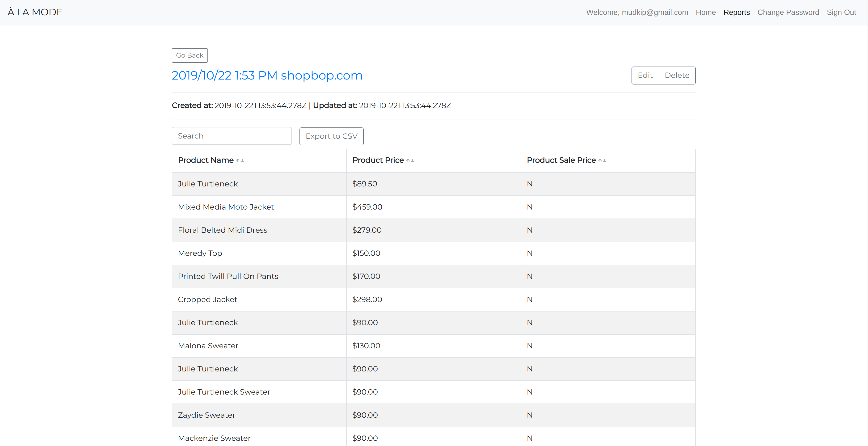The width and height of the screenshot is (868, 446).
Task: Select Printed Twill Pull On Pants cell
Action: click(259, 277)
